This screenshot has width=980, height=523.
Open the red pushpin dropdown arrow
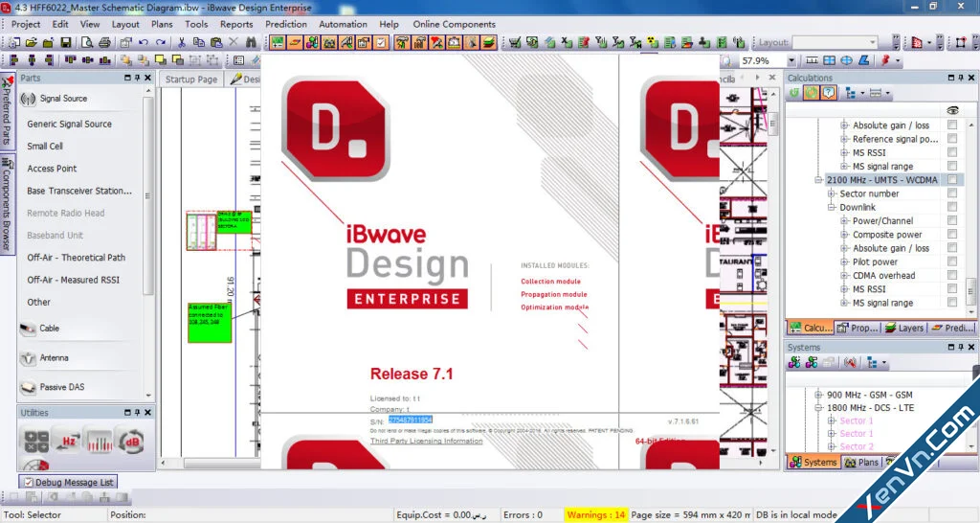coord(898,60)
